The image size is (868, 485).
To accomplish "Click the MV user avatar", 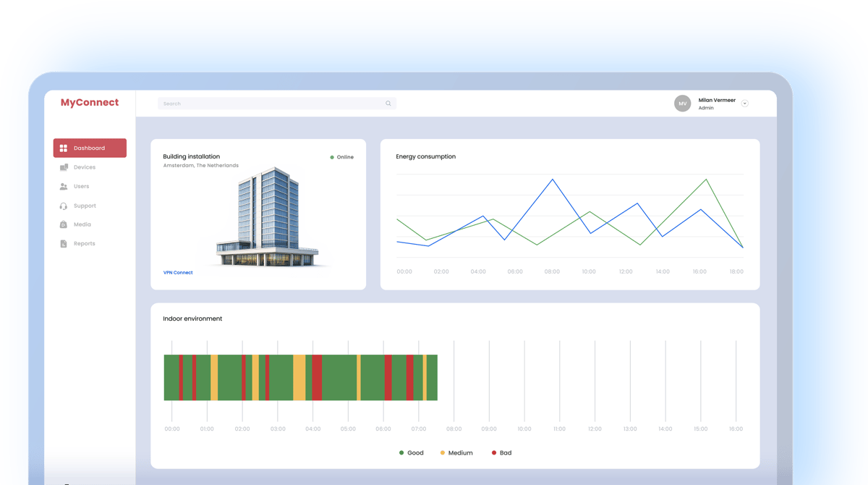I will tap(683, 104).
